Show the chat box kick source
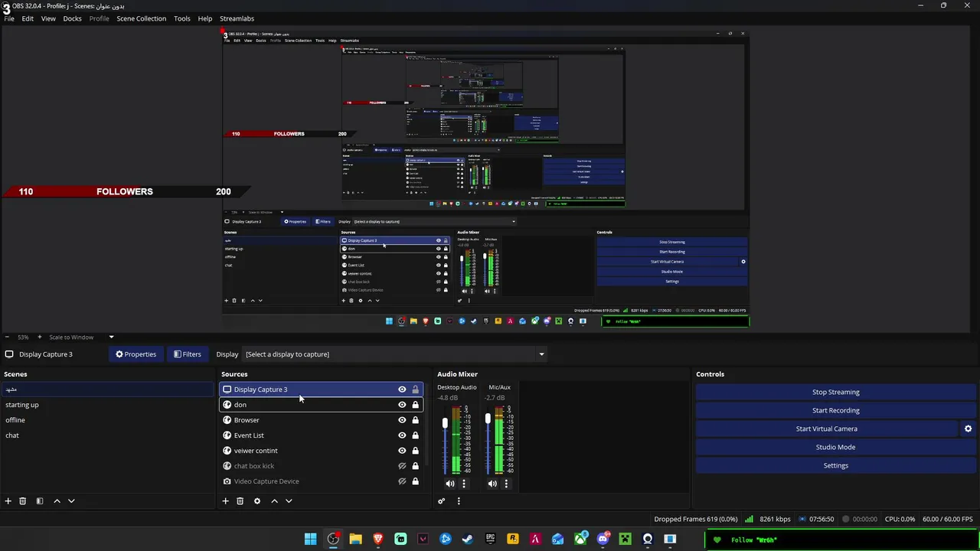980x551 pixels. (402, 466)
